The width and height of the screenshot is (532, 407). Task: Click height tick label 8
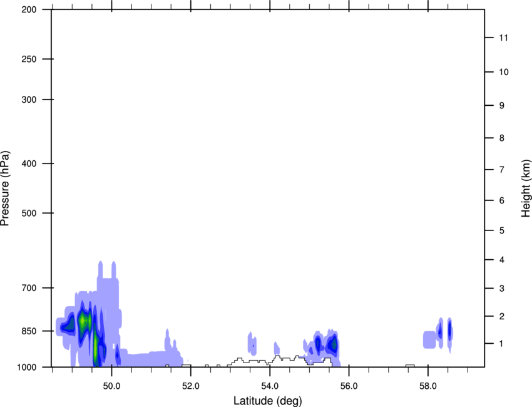click(x=501, y=138)
